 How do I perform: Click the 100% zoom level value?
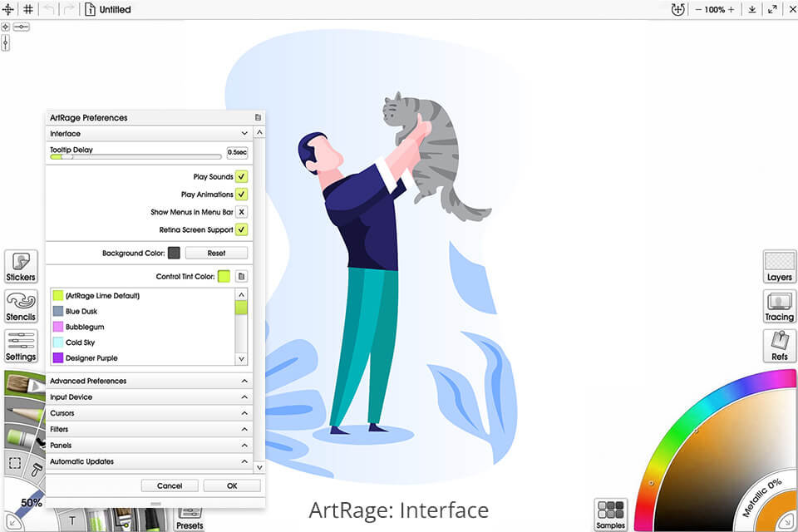(715, 10)
